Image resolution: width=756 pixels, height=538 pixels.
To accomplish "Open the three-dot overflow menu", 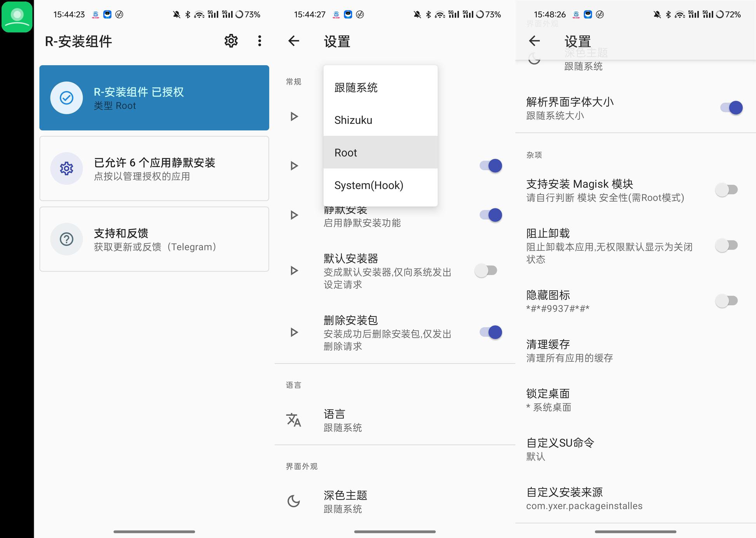I will pyautogui.click(x=259, y=41).
